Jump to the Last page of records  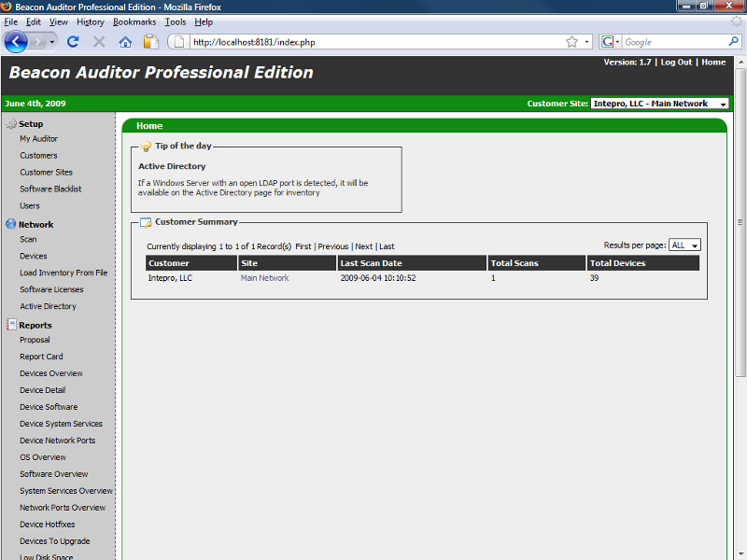click(387, 246)
